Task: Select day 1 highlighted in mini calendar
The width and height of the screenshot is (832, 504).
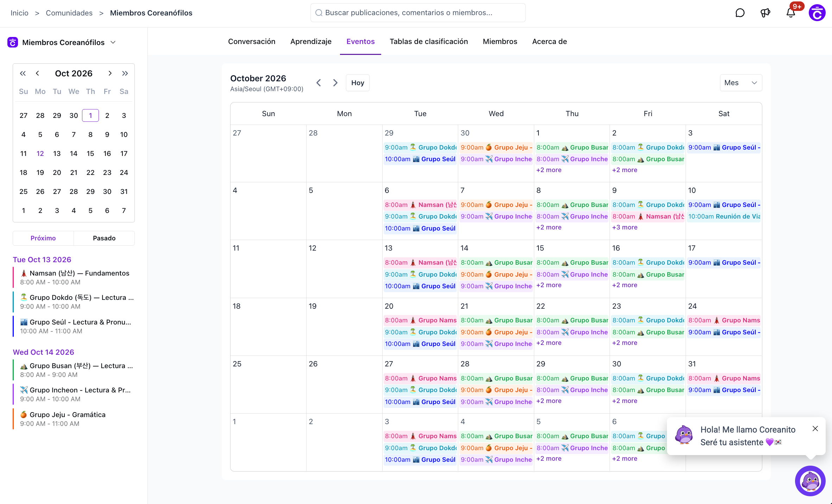Action: (90, 115)
